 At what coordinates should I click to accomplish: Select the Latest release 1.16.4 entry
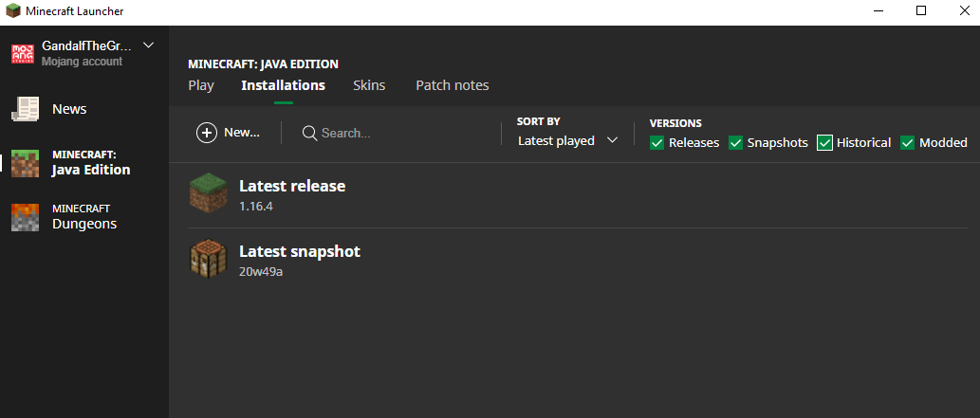click(291, 194)
